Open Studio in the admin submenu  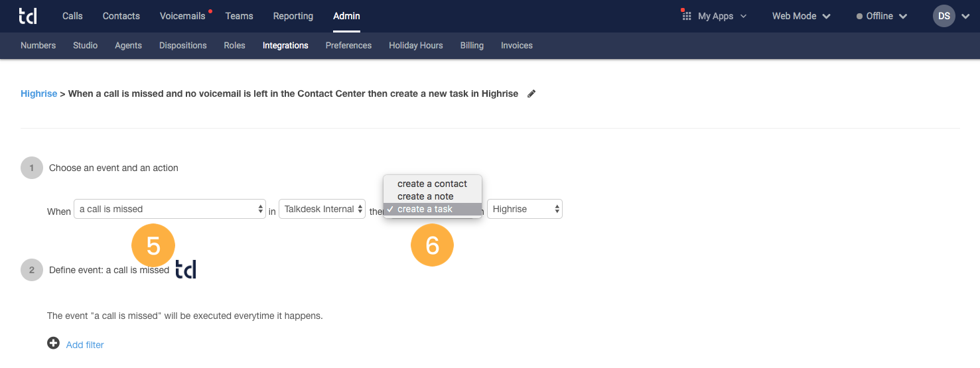[x=86, y=46]
